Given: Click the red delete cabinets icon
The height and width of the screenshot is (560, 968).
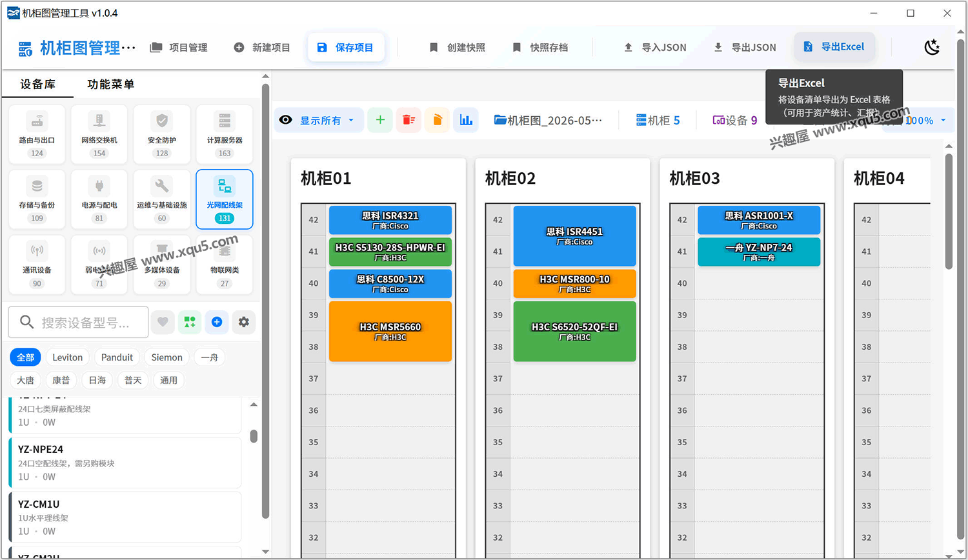Looking at the screenshot, I should (x=408, y=120).
